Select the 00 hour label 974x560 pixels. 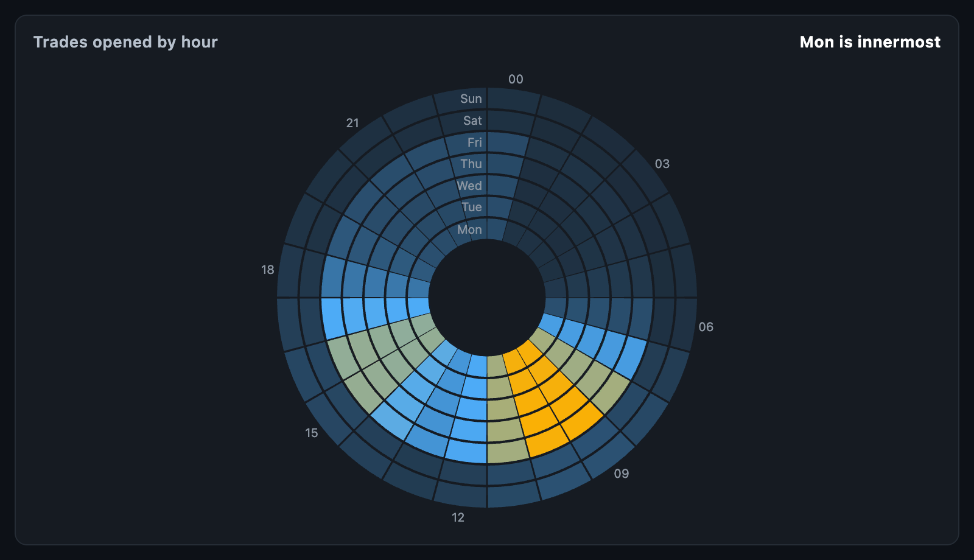coord(516,79)
